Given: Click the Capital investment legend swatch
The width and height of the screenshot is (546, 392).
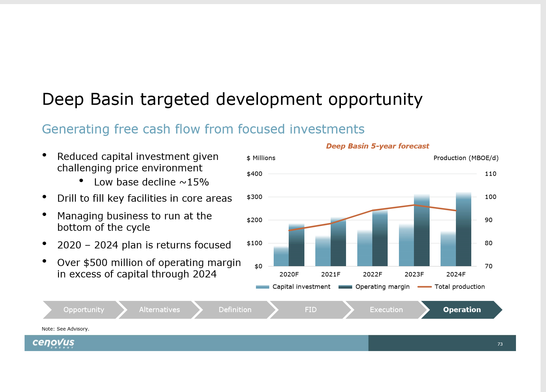Looking at the screenshot, I should tap(262, 287).
